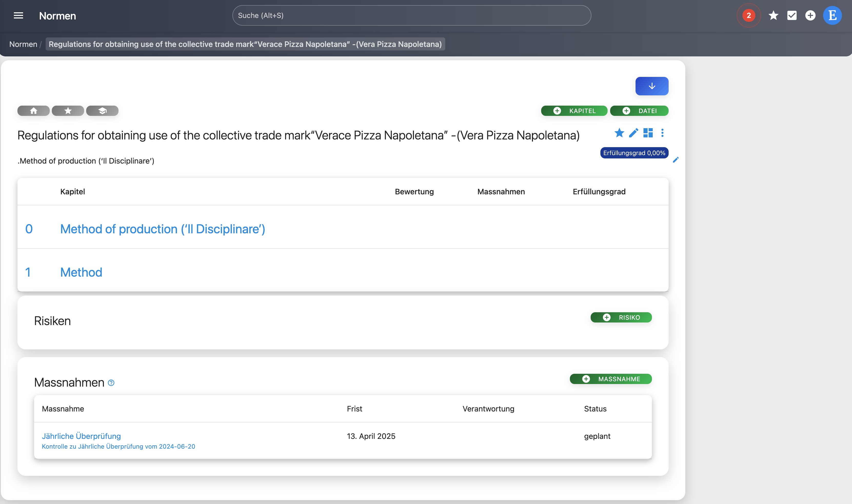Open the grid layout view icon

point(648,133)
